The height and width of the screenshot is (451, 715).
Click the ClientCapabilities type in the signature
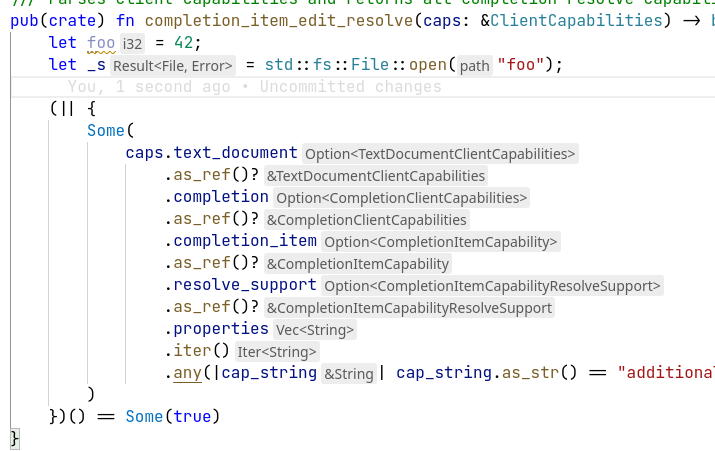pos(576,21)
